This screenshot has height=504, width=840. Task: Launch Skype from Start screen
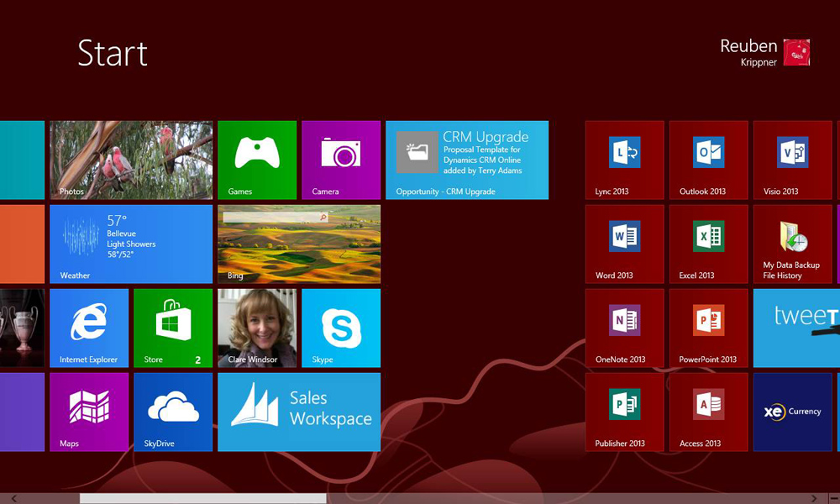coord(341,328)
